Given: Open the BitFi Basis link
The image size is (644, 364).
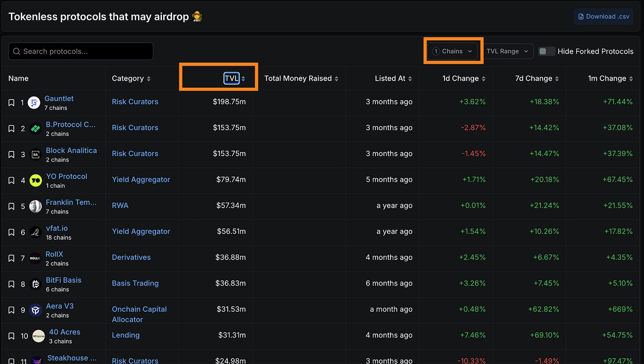Looking at the screenshot, I should [64, 280].
